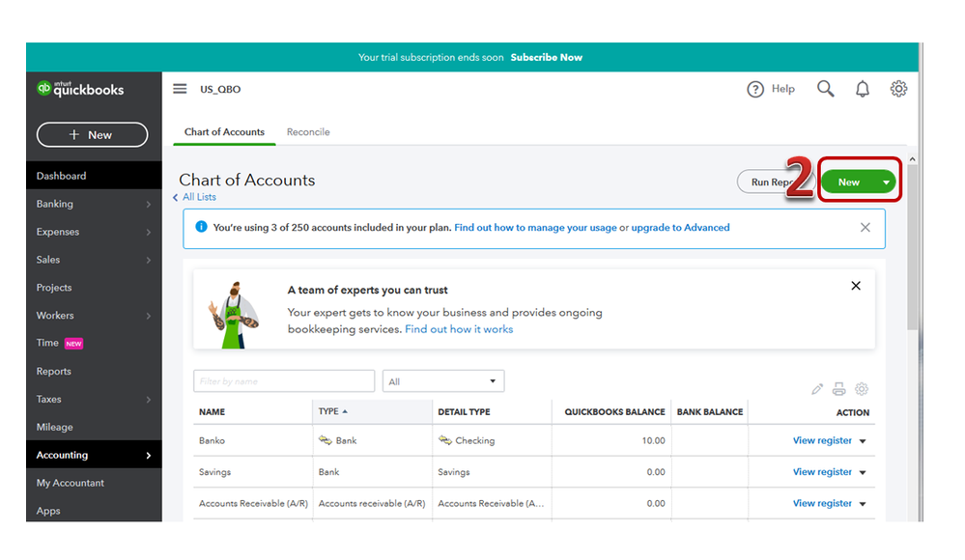
Task: Click the US_QBO company name
Action: [220, 89]
